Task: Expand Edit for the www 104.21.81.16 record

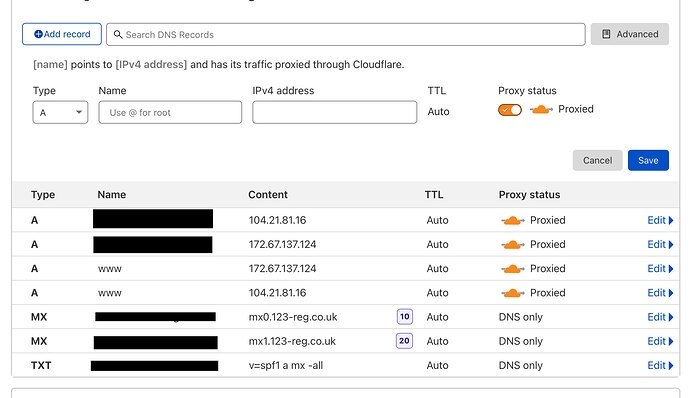Action: (x=660, y=293)
